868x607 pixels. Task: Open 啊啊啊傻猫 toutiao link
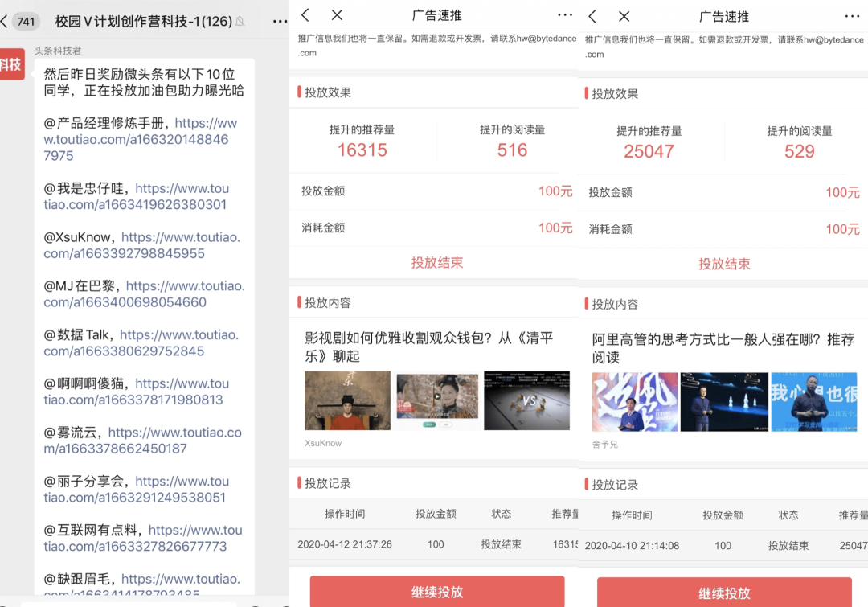coord(136,391)
